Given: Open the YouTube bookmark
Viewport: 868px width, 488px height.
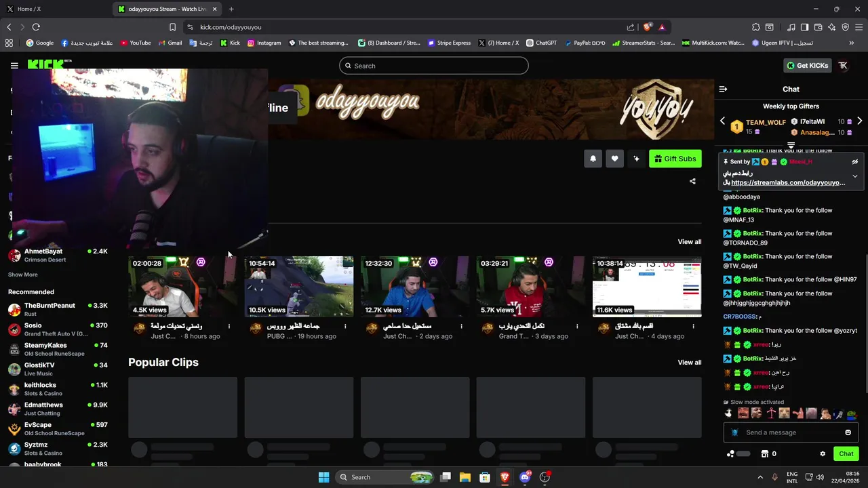Looking at the screenshot, I should point(136,43).
